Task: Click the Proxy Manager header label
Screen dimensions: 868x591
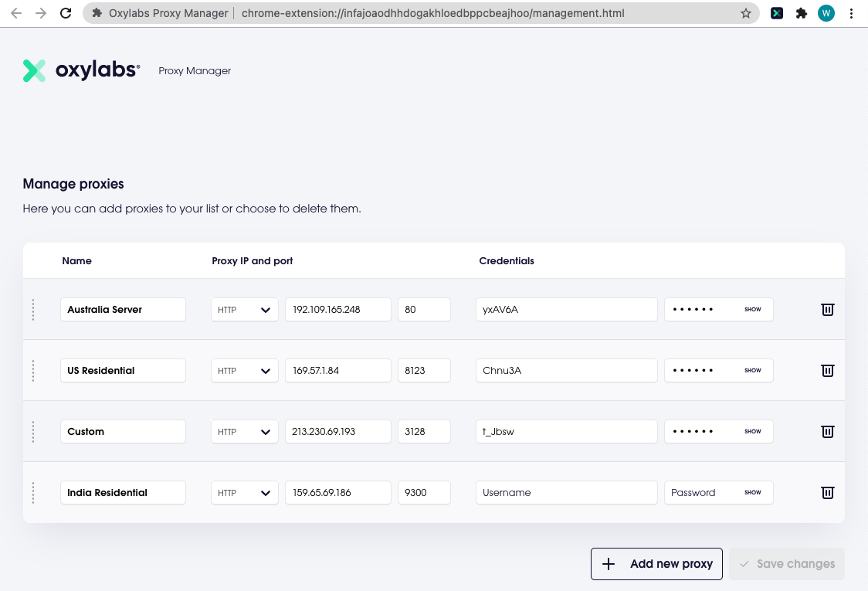Action: 194,70
